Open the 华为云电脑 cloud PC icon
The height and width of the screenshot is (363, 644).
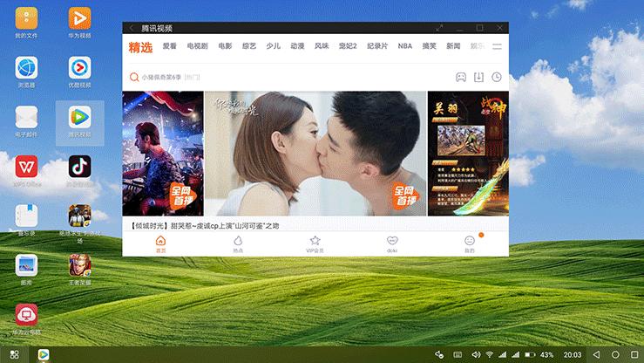point(26,314)
